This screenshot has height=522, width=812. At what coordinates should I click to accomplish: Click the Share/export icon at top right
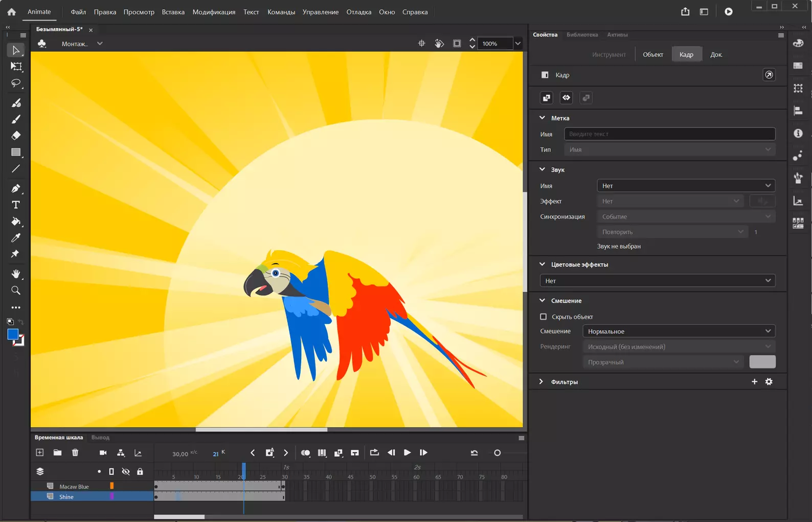[685, 12]
